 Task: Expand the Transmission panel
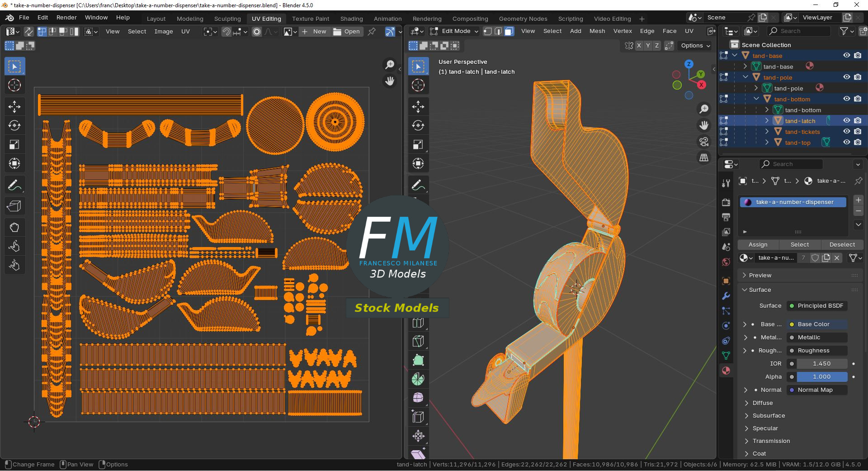pos(771,441)
